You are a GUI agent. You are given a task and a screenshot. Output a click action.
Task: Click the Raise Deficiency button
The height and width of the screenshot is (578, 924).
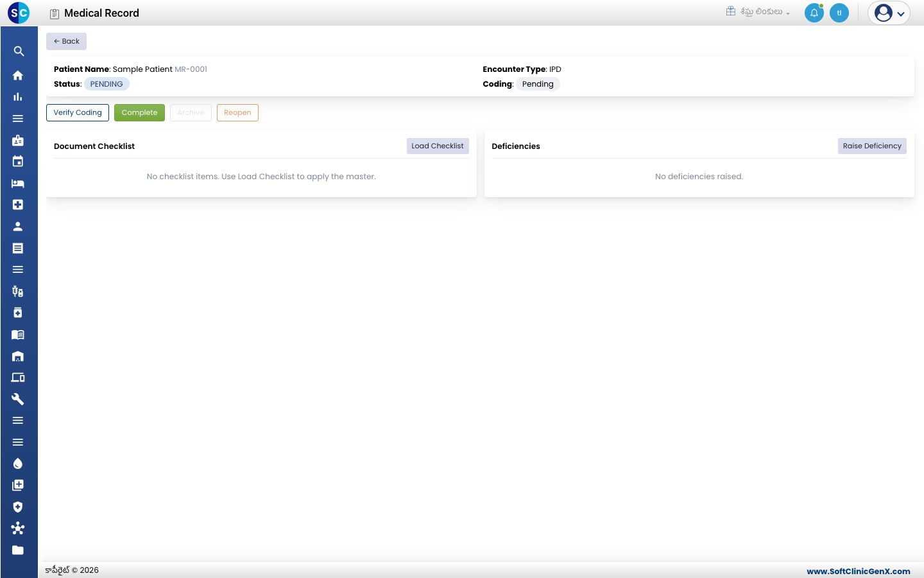coord(872,146)
